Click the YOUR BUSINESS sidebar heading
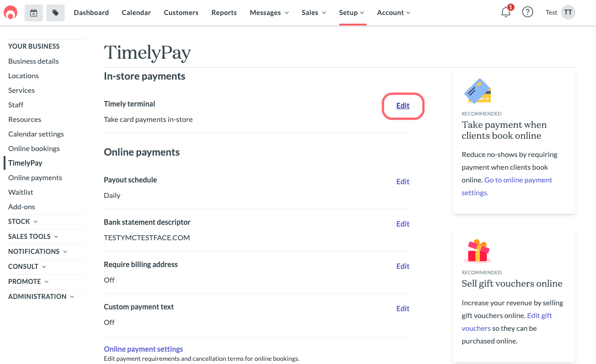Screen dimensions: 596x364 pos(34,46)
